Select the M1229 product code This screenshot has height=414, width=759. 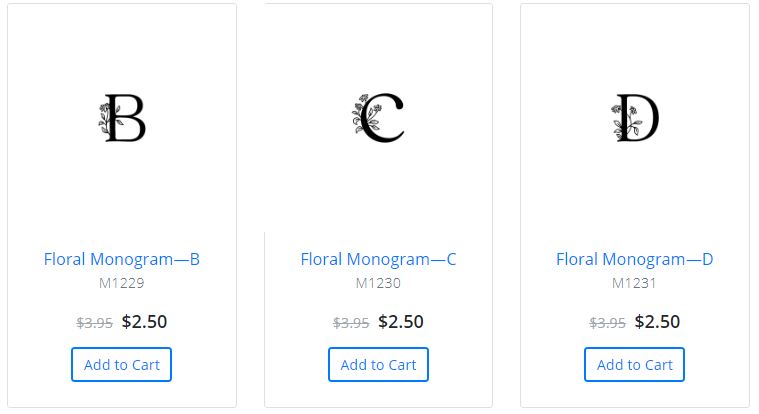[x=121, y=283]
